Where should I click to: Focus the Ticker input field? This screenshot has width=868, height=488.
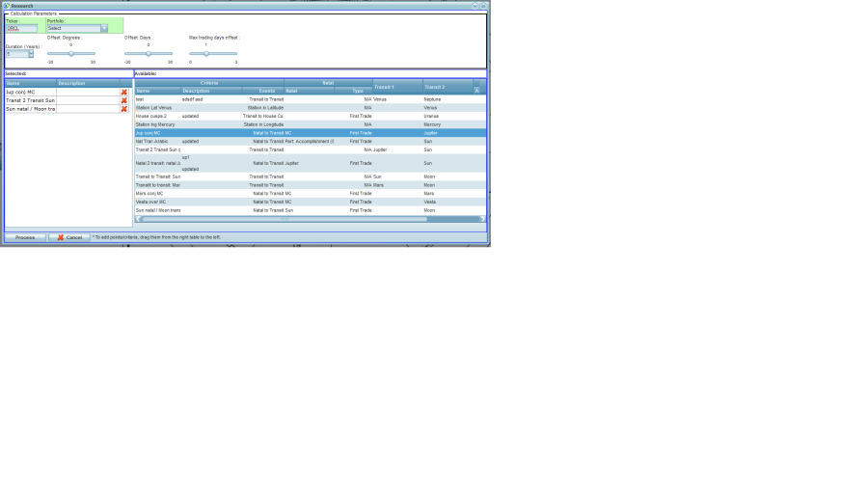click(21, 28)
